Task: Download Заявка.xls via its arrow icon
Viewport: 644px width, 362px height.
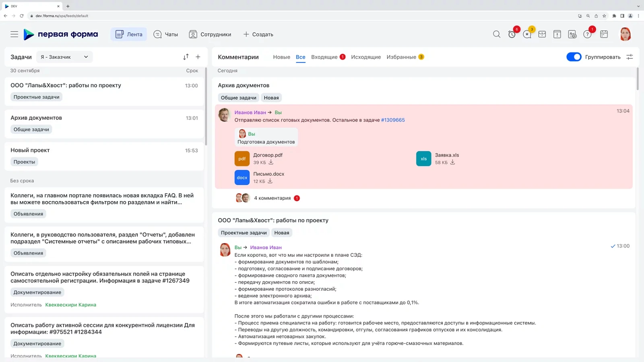Action: coord(452,162)
